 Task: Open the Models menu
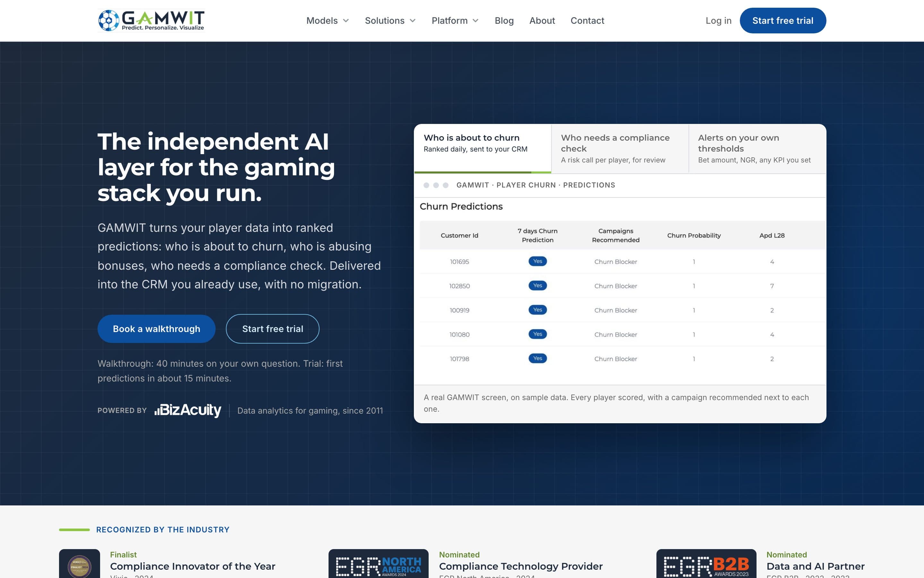tap(328, 21)
